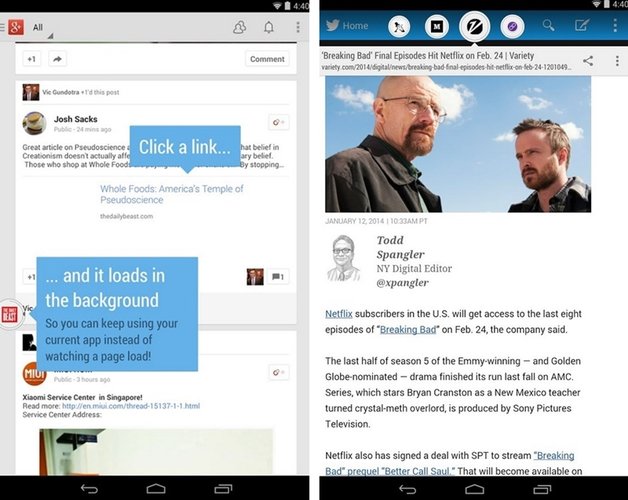Tap The Daily Beast floating link bubble
Viewport: 628px width, 500px height.
[x=10, y=315]
